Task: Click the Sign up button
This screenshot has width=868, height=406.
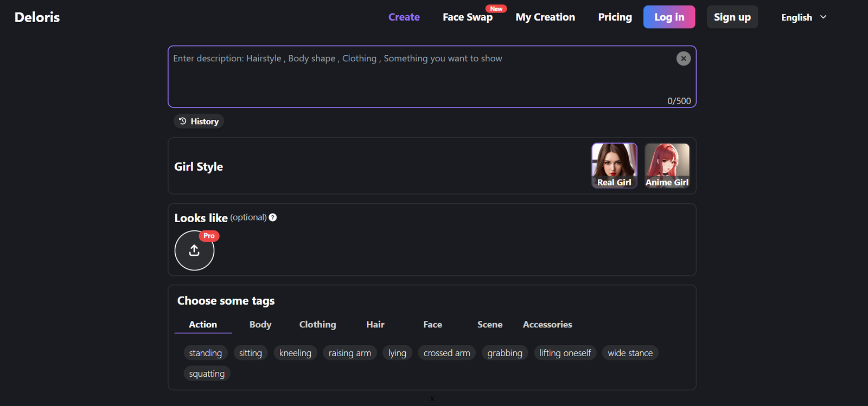Action: pyautogui.click(x=732, y=17)
